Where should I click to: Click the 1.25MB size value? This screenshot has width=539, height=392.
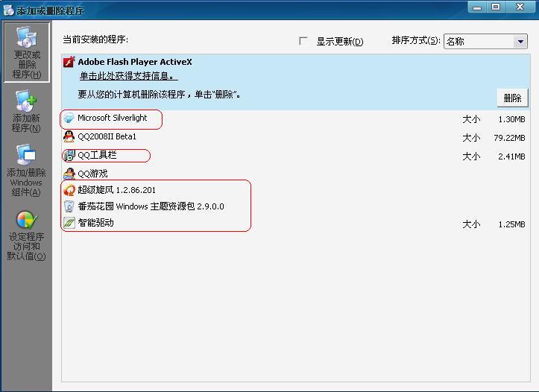click(511, 224)
